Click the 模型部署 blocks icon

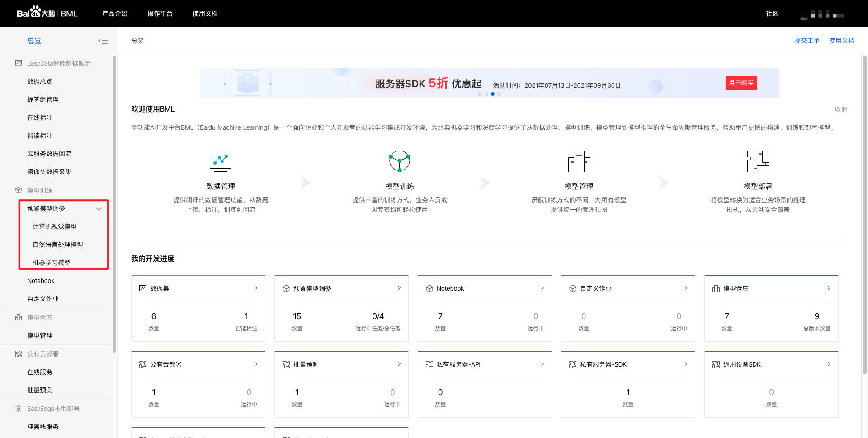tap(758, 161)
